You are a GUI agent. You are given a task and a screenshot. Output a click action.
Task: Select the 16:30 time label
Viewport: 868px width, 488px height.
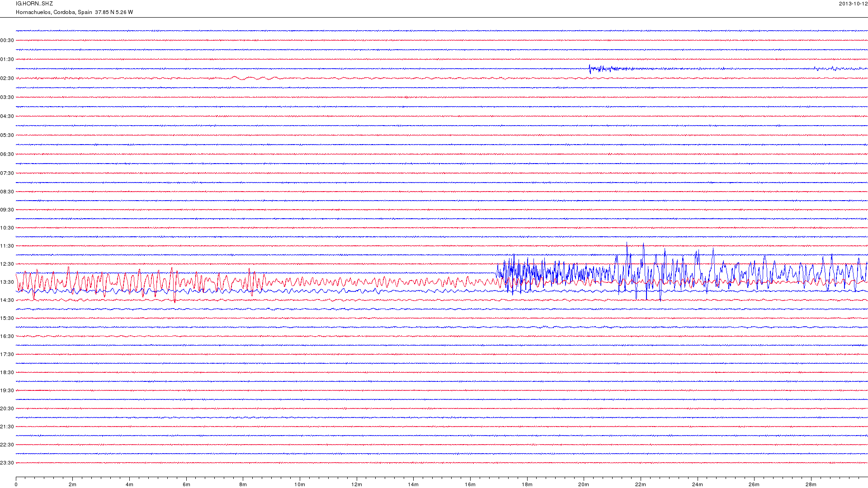7,336
